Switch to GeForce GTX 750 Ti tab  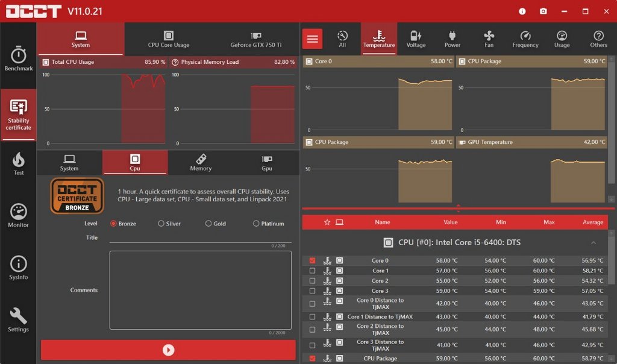255,39
